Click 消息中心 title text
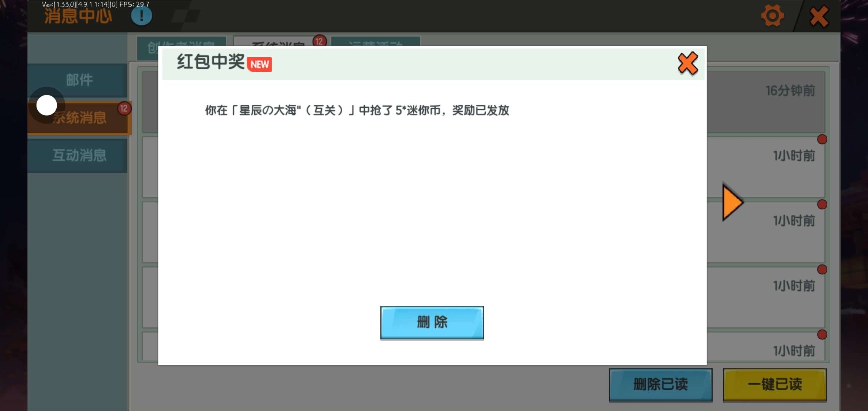This screenshot has height=411, width=868. click(x=78, y=16)
